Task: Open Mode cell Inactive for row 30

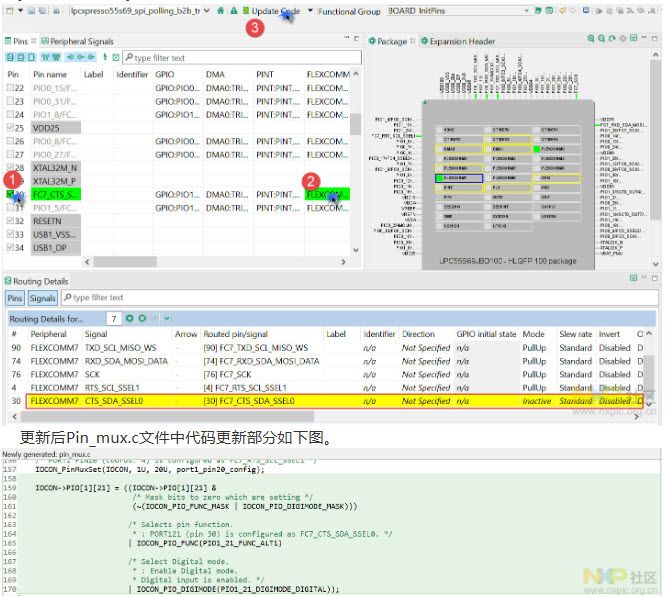Action: point(537,401)
